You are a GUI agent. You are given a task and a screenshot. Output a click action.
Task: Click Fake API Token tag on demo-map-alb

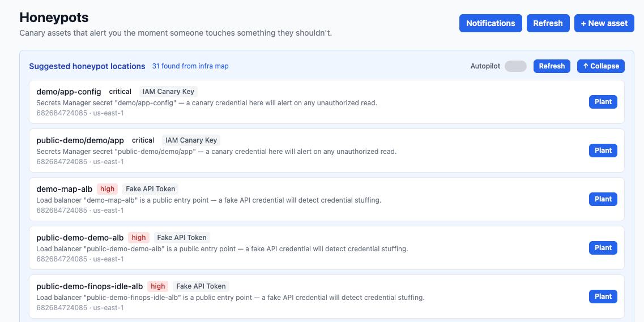click(150, 188)
